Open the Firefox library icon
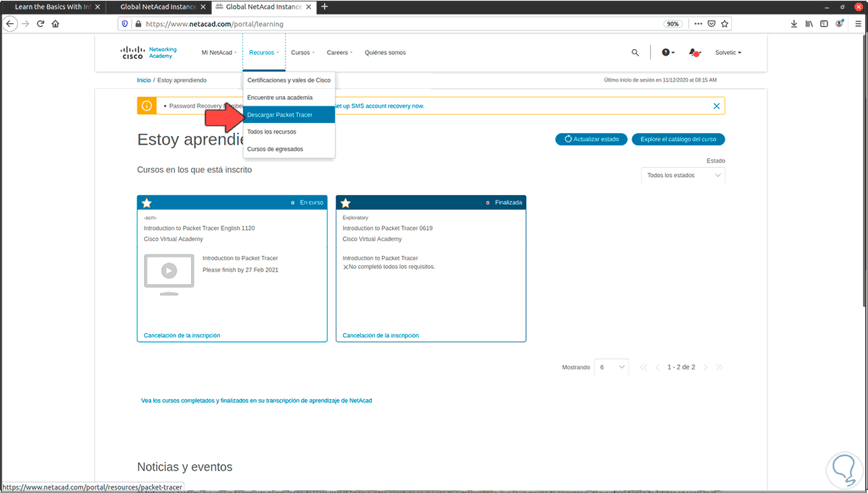Screen dimensions: 868x493 809,24
